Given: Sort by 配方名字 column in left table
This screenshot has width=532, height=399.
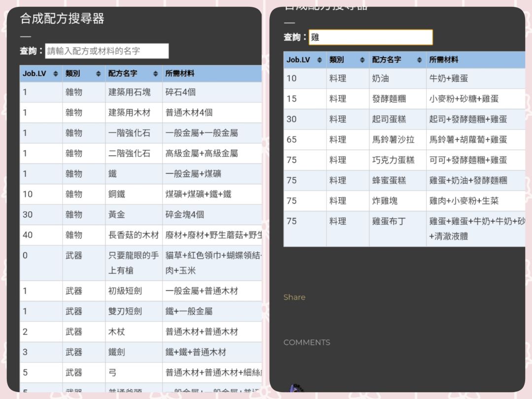Looking at the screenshot, I should click(155, 73).
